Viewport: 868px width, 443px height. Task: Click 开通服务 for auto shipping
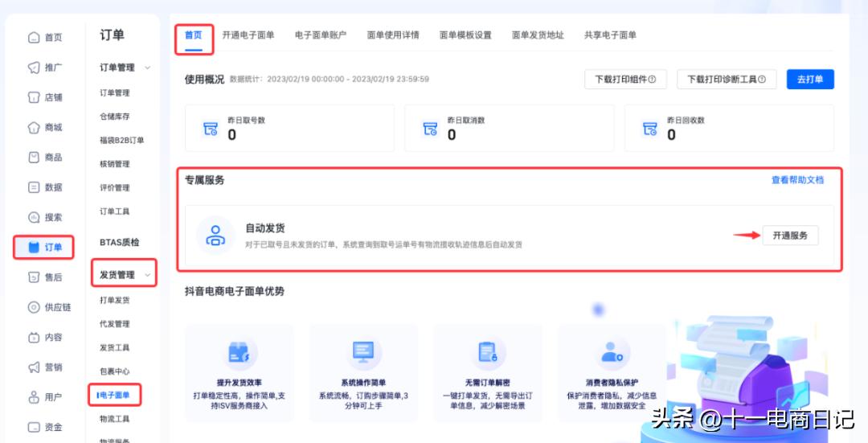click(790, 236)
